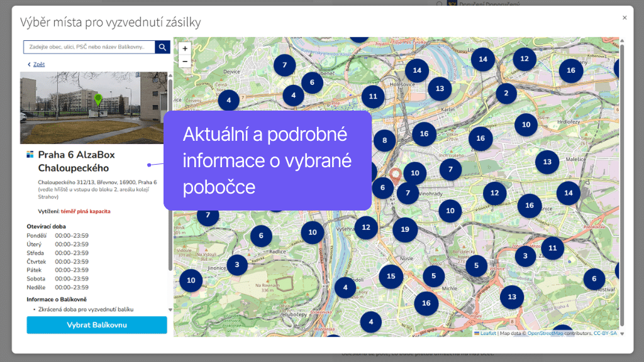Zoom out using the map minus icon

(x=185, y=61)
